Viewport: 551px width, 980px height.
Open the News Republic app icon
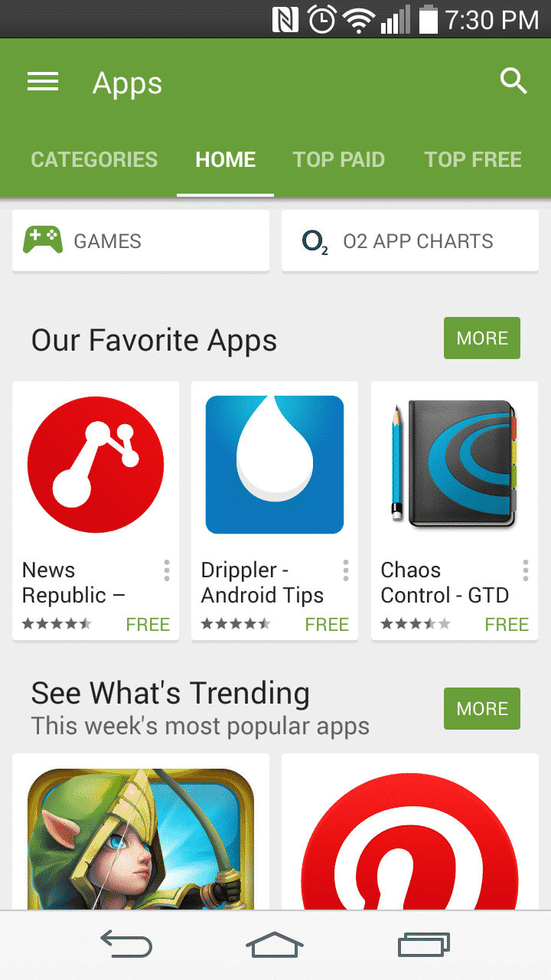[x=96, y=465]
